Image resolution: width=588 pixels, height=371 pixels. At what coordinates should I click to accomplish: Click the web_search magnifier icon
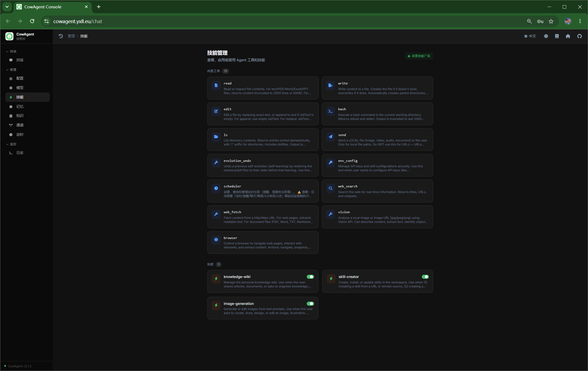[330, 188]
